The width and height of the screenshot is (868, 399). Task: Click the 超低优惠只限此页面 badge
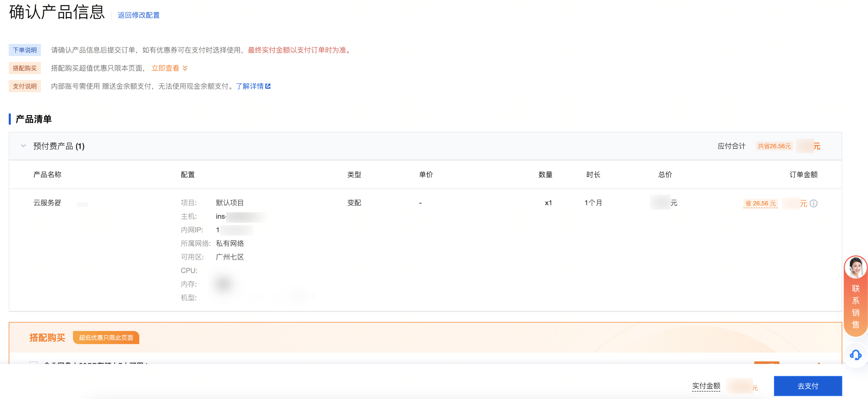coord(106,337)
